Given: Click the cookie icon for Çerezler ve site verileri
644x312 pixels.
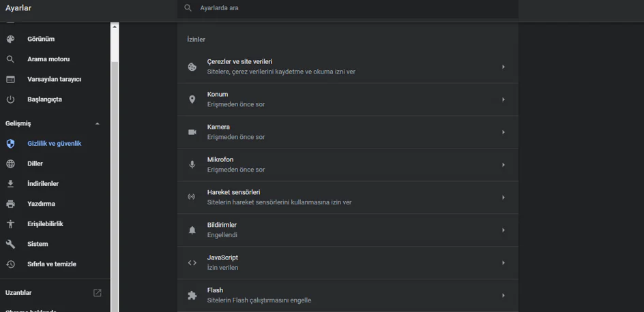Looking at the screenshot, I should coord(192,67).
